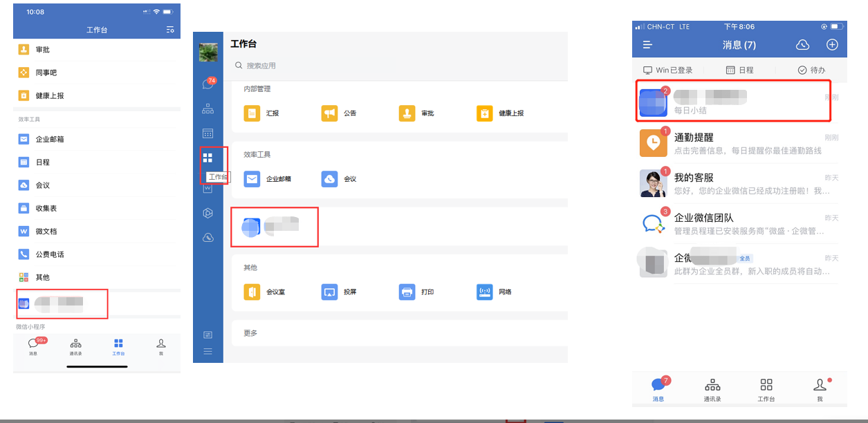The width and height of the screenshot is (868, 423).
Task: Open 企业邮箱 in left phone list
Action: click(x=97, y=139)
